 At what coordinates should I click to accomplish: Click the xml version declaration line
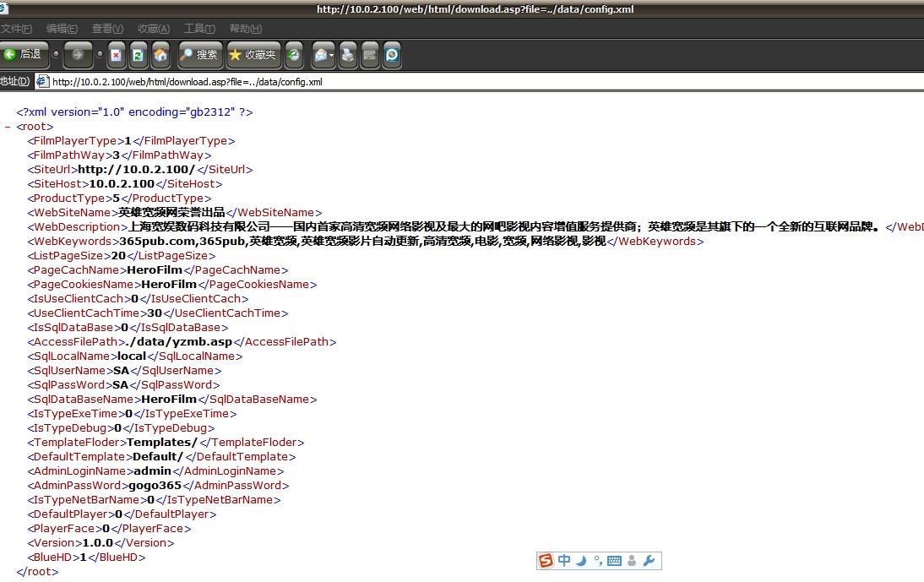tap(134, 112)
